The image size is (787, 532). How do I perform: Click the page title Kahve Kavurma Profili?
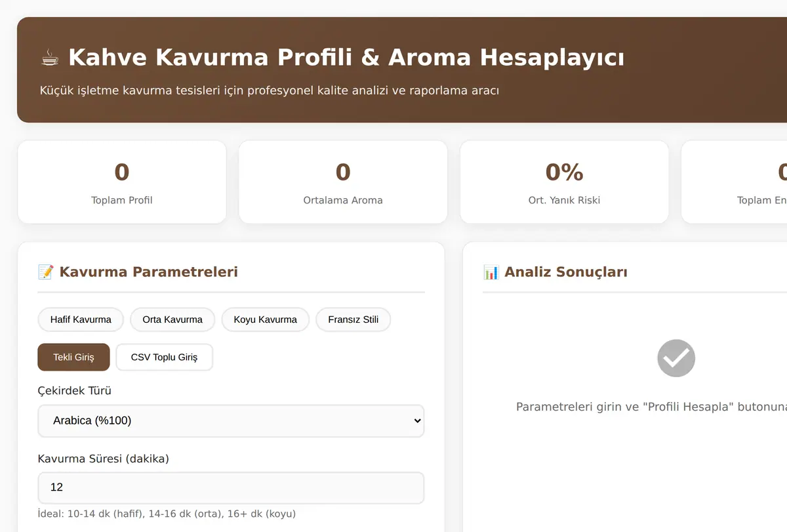(346, 58)
